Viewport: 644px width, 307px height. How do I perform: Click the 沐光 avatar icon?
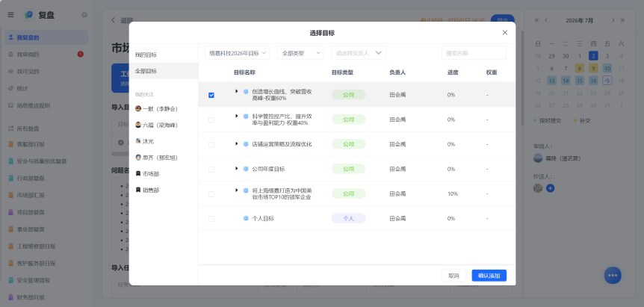(138, 140)
